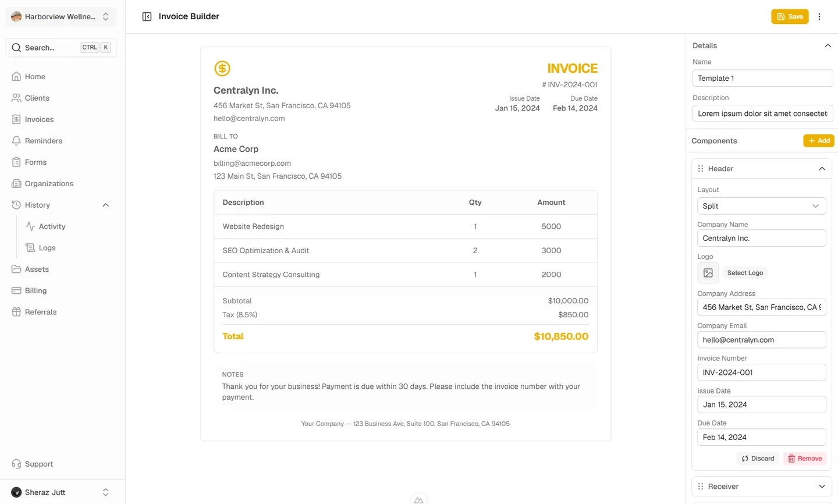Click the Reminders bell icon
This screenshot has height=504, width=838.
pyautogui.click(x=16, y=141)
